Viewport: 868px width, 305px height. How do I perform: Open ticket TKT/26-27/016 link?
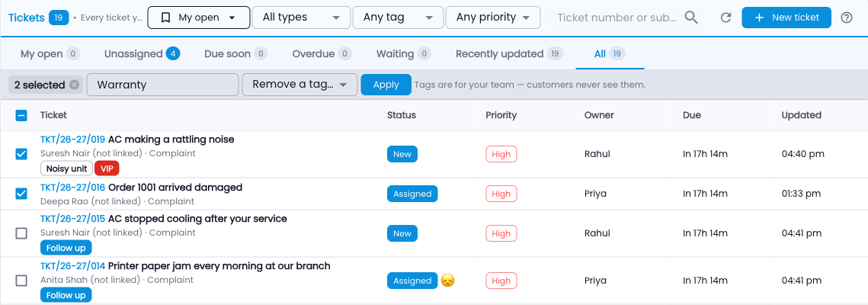pyautogui.click(x=72, y=188)
